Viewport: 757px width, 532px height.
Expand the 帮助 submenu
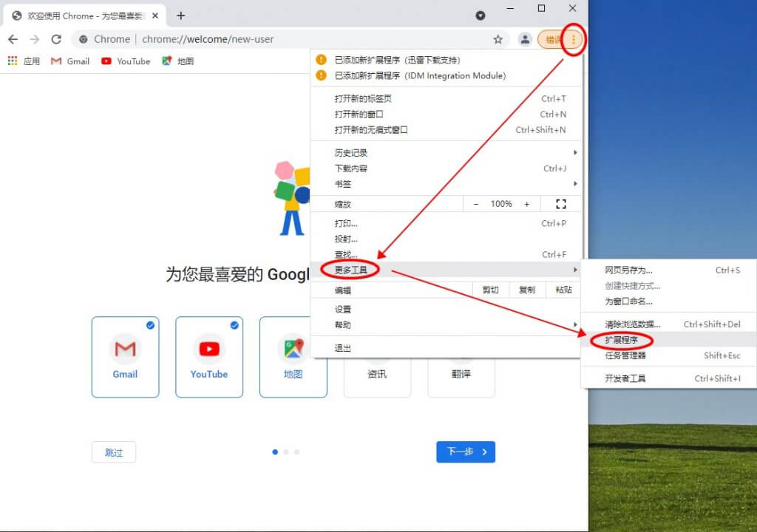[x=445, y=324]
